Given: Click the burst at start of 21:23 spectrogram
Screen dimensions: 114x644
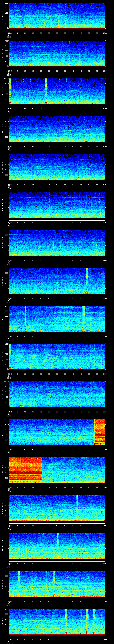Looking at the screenshot, I should (10, 356).
